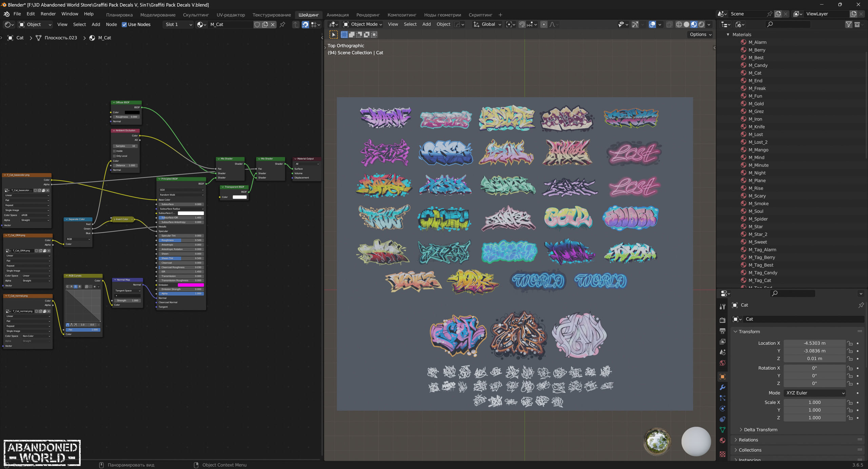The image size is (868, 469).
Task: Collapse the Materials tree in outliner
Action: click(x=728, y=35)
